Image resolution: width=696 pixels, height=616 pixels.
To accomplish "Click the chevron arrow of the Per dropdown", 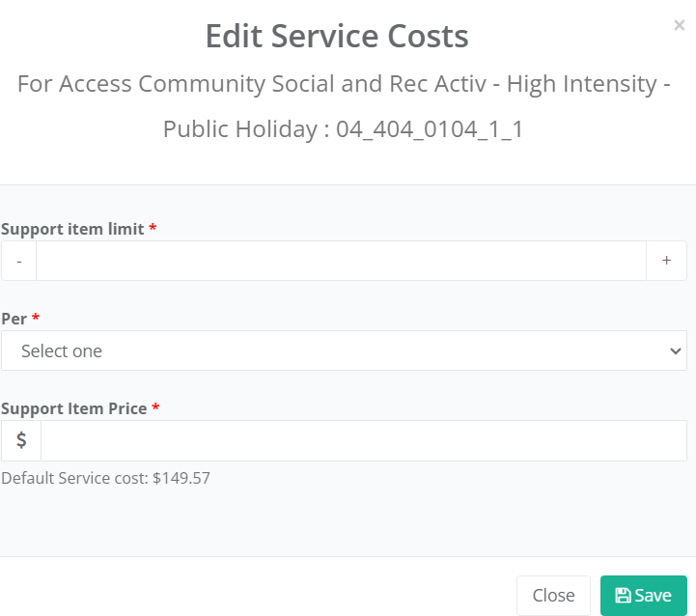I will [675, 350].
